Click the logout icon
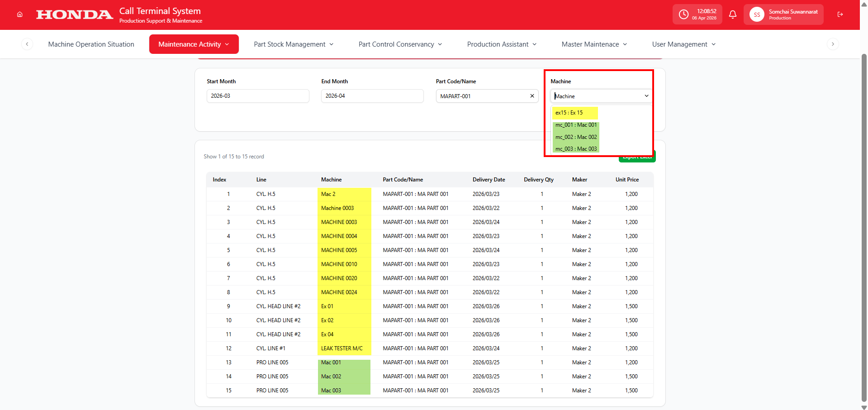 click(x=840, y=14)
